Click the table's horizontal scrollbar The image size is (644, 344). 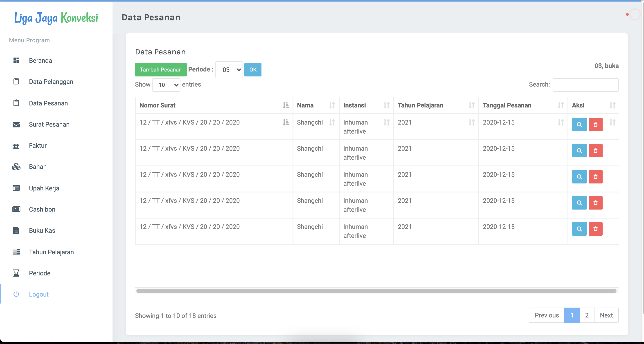tap(376, 291)
